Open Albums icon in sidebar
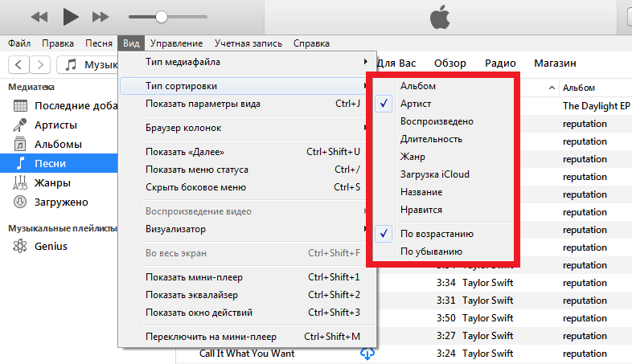This screenshot has height=364, width=632. (x=20, y=144)
